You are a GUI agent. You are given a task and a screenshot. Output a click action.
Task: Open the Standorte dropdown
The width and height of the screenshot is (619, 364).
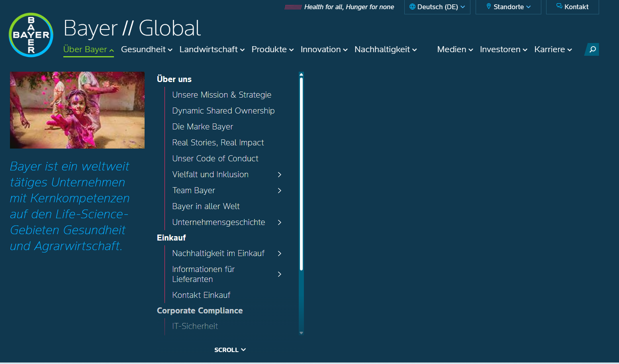pyautogui.click(x=508, y=7)
